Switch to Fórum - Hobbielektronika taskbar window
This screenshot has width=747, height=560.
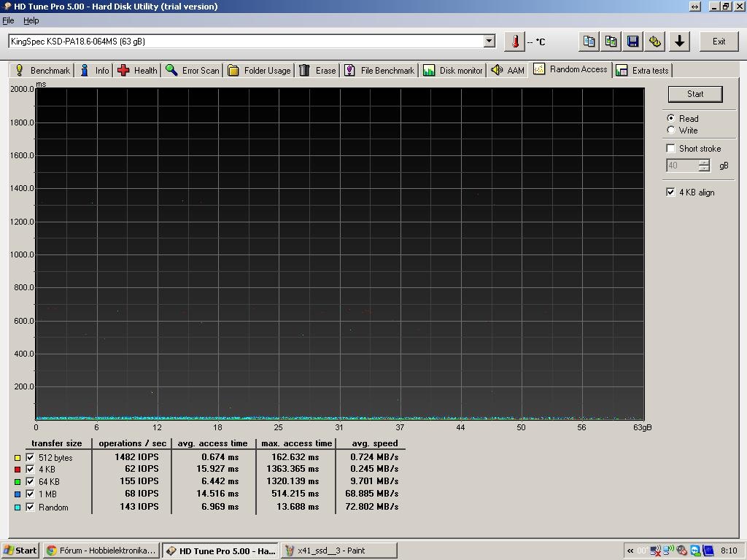[x=101, y=551]
